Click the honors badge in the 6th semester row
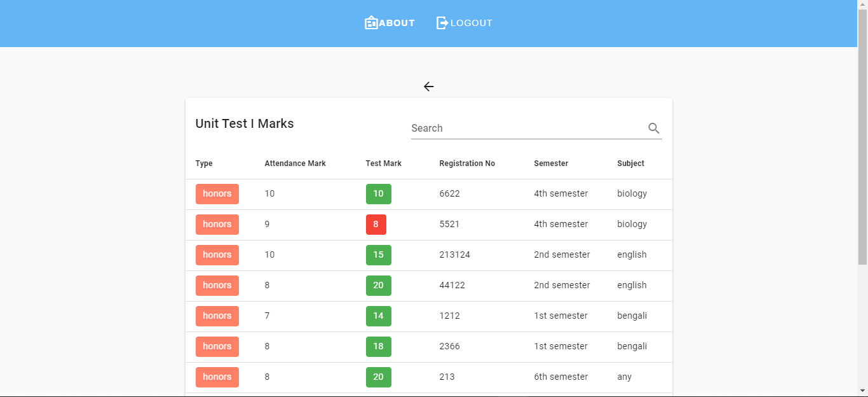The width and height of the screenshot is (868, 397). coord(217,377)
